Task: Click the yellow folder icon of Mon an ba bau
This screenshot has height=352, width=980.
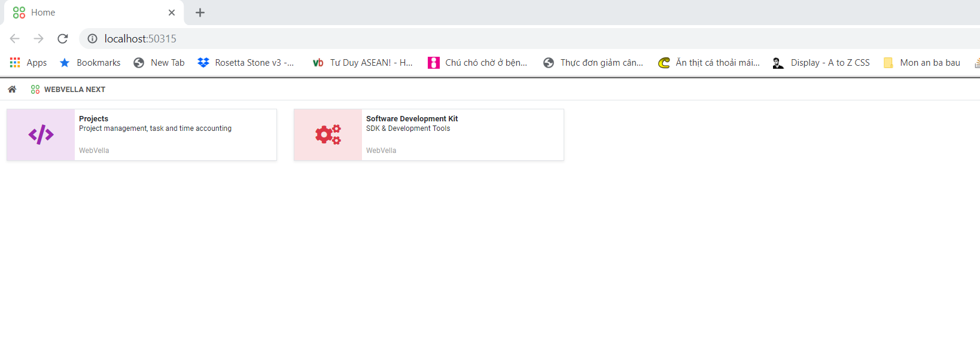Action: pos(888,63)
